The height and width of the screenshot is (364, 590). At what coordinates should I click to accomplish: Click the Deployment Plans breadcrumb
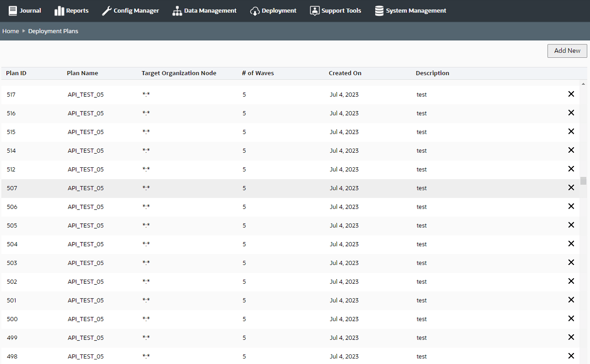53,31
